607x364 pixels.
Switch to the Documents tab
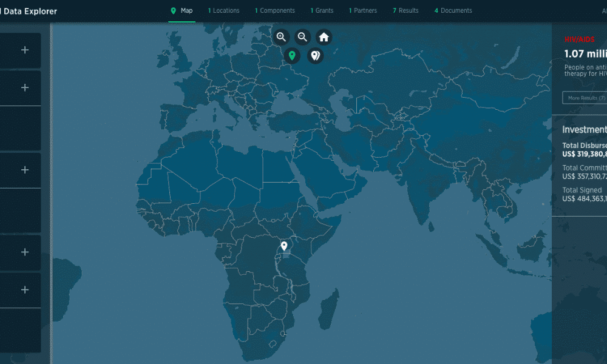click(453, 10)
